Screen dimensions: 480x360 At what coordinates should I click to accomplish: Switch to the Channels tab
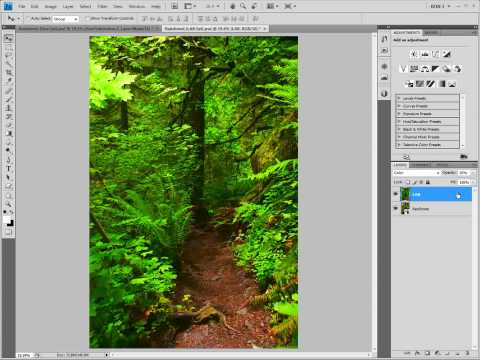pos(421,165)
